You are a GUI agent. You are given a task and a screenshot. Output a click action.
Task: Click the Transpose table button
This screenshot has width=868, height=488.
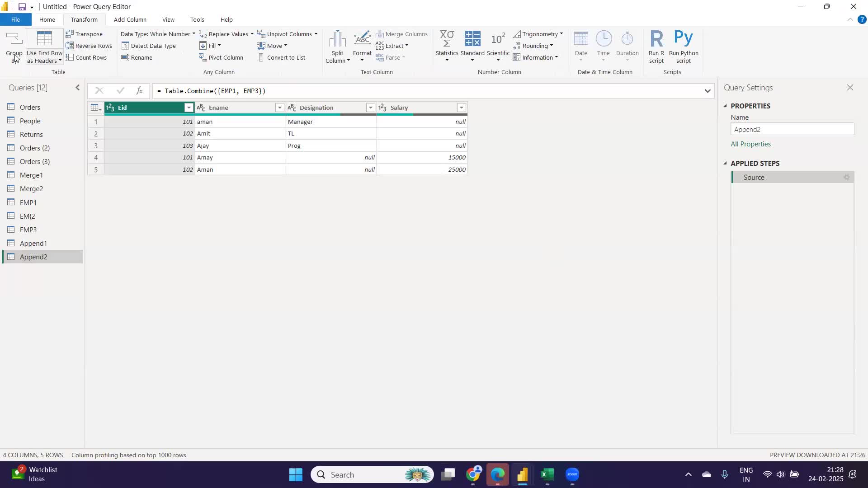pos(84,34)
